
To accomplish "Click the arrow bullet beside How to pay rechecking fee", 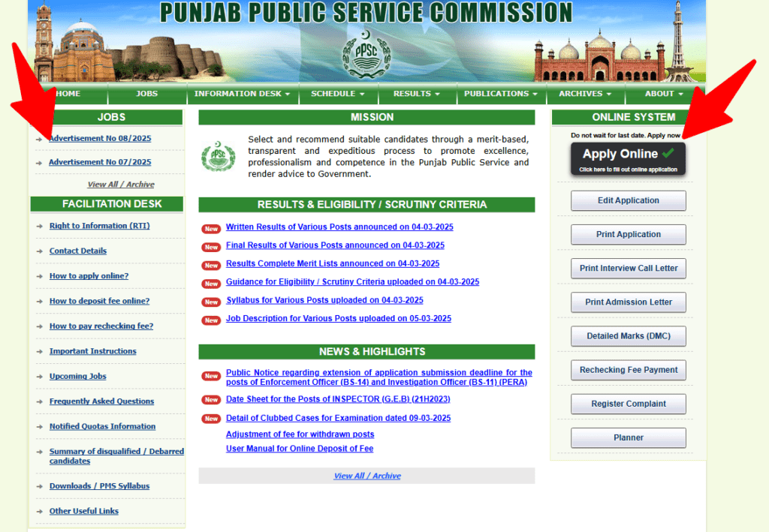I will point(39,326).
